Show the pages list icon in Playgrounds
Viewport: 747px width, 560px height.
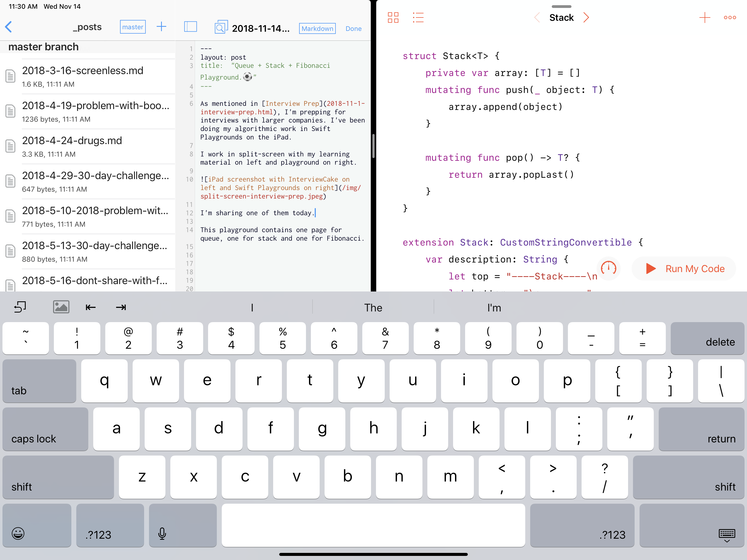point(418,17)
